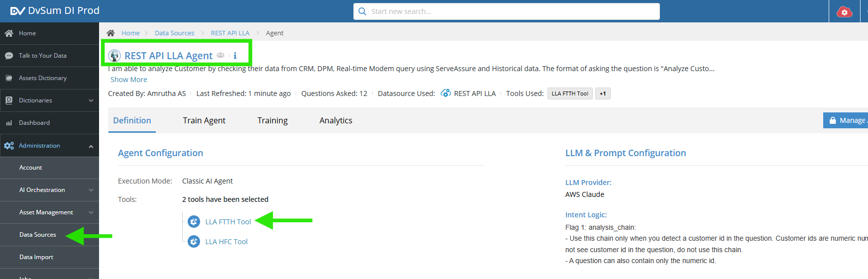868x279 pixels.
Task: Click Data Sources breadcrumb link
Action: pyautogui.click(x=175, y=33)
